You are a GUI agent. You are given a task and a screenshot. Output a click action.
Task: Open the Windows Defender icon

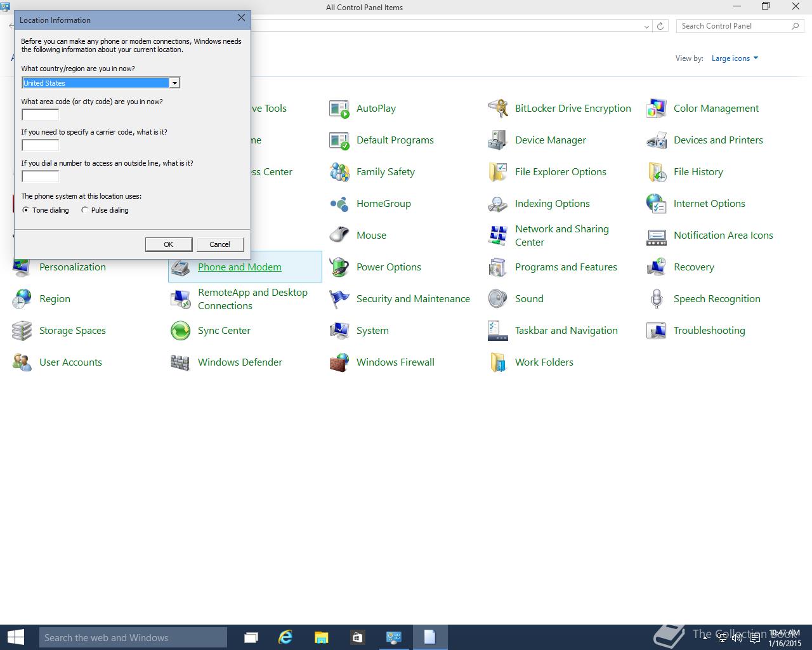click(x=181, y=362)
